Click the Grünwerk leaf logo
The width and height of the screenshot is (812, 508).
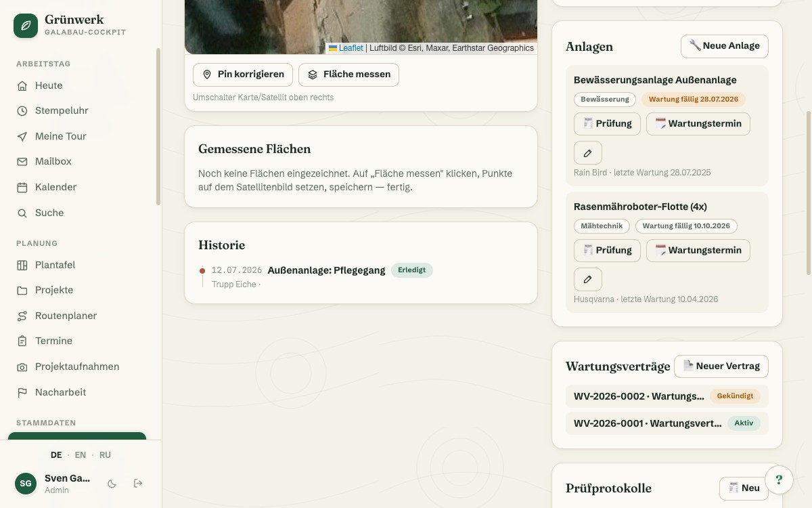coord(26,26)
